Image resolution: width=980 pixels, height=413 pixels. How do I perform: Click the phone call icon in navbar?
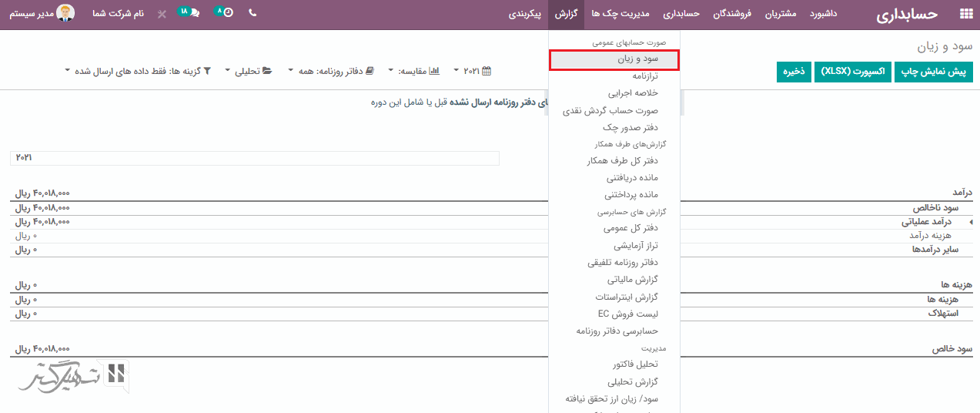[x=253, y=14]
